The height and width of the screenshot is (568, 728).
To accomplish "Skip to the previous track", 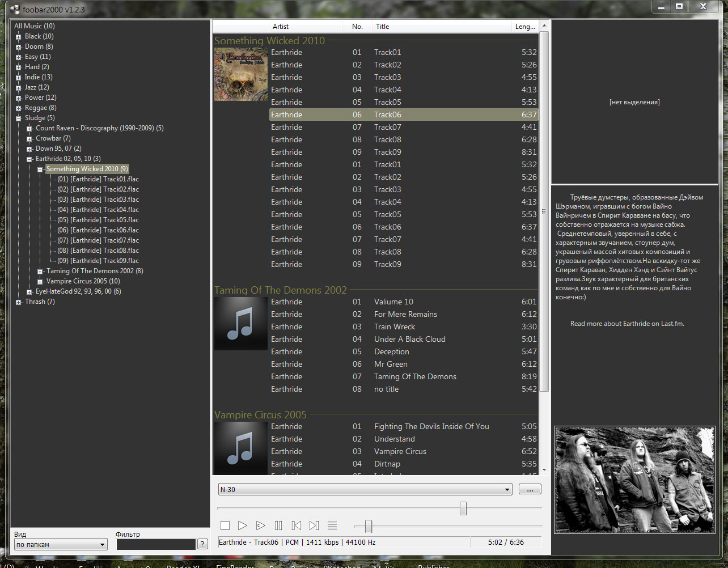I will click(x=296, y=525).
